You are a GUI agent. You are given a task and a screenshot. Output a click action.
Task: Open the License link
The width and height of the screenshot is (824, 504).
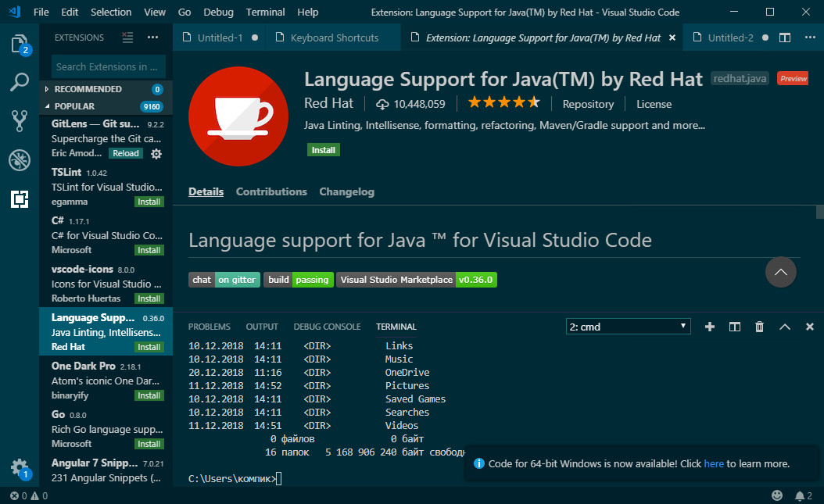654,104
